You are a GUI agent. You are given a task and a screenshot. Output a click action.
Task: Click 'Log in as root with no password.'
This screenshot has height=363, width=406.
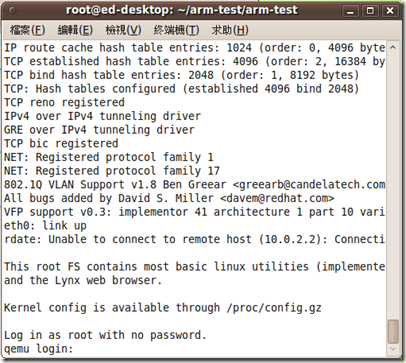pos(105,335)
